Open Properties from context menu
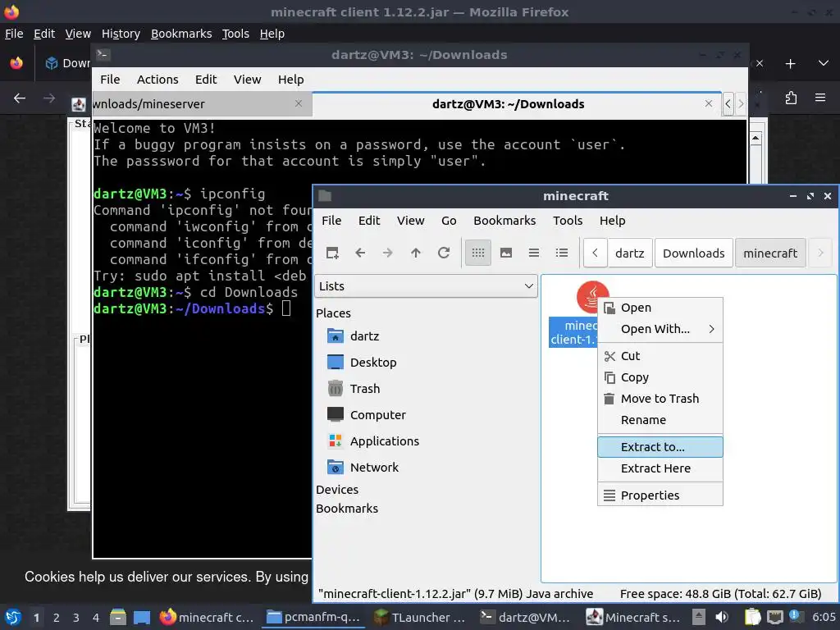The height and width of the screenshot is (630, 840). click(x=660, y=495)
